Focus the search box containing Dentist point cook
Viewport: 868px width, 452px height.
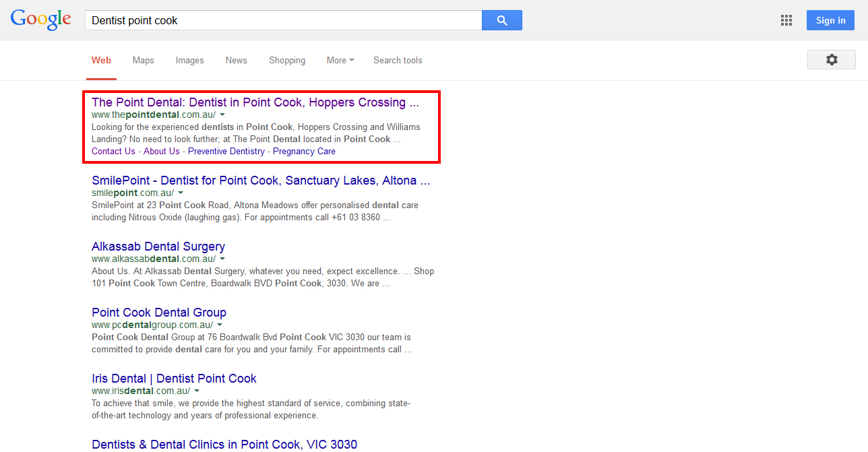[283, 20]
